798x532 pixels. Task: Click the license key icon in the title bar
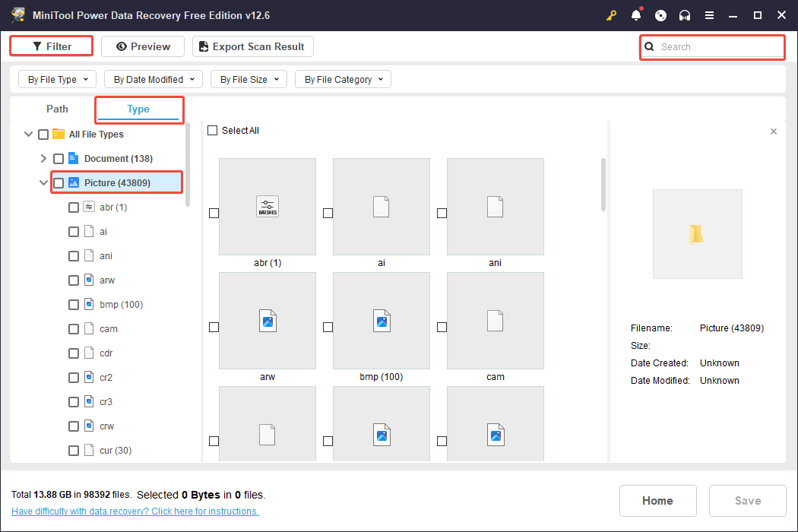[x=611, y=14]
